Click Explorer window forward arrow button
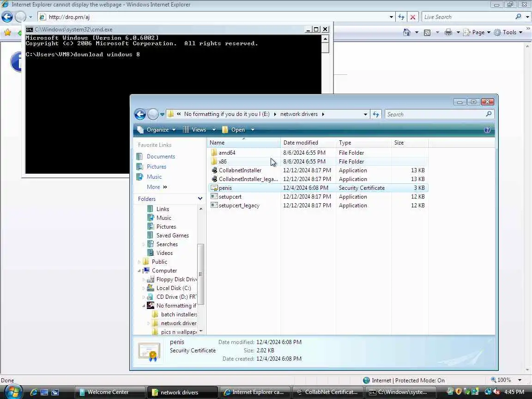 click(153, 115)
